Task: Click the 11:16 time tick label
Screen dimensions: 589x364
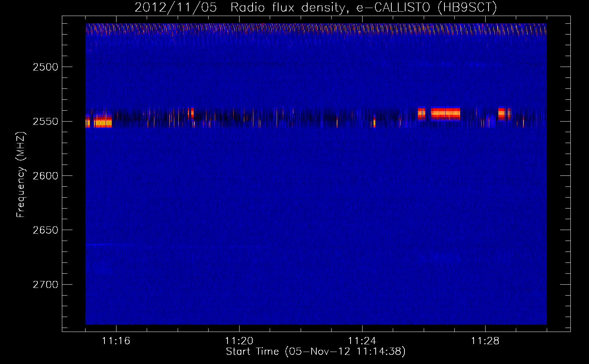Action: click(x=116, y=341)
